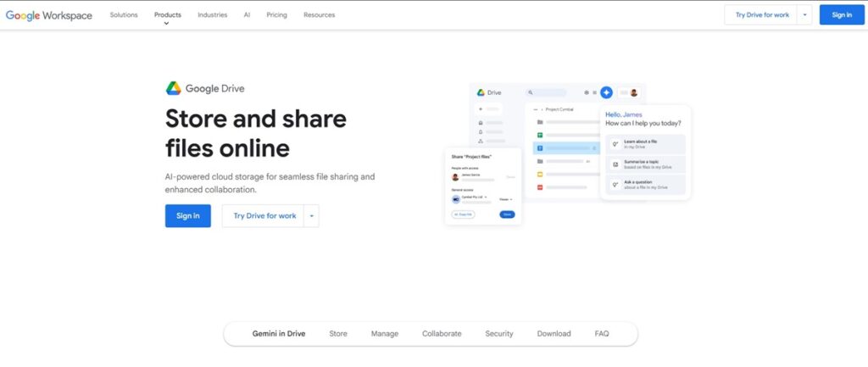
Task: Click the Ask a question icon
Action: (615, 184)
